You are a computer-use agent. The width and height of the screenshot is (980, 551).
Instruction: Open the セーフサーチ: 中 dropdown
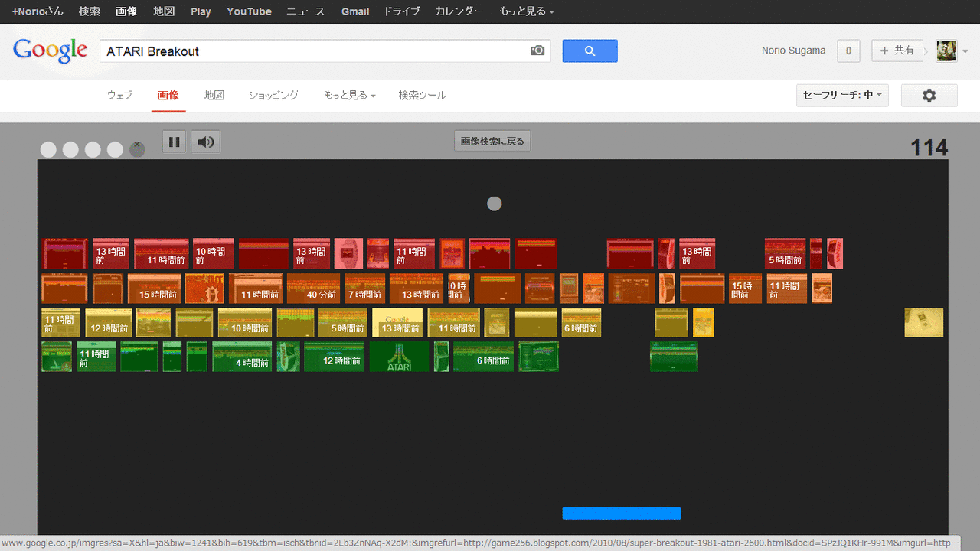[x=842, y=96]
